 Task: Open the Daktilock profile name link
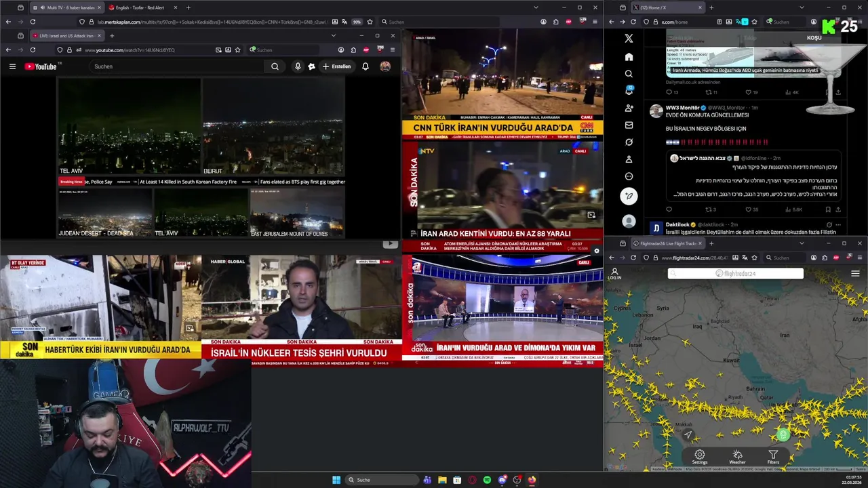[x=678, y=224]
